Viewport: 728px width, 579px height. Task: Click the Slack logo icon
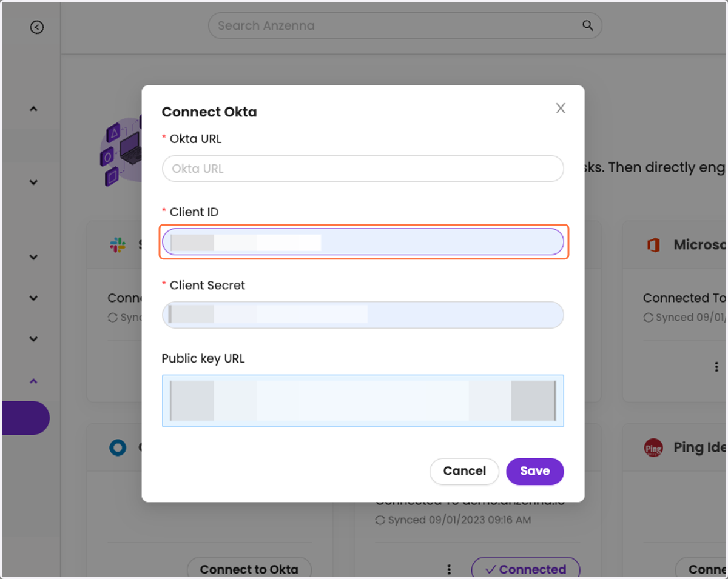coord(118,245)
